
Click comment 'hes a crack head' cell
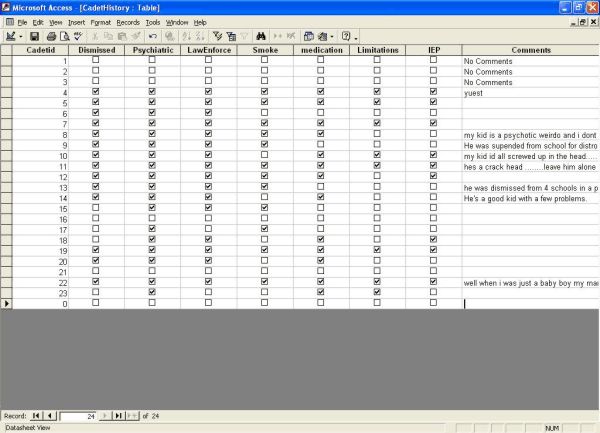531,167
